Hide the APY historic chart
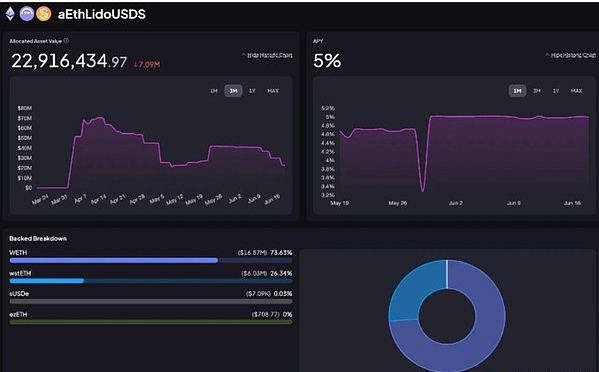The width and height of the screenshot is (599, 372). [x=571, y=55]
